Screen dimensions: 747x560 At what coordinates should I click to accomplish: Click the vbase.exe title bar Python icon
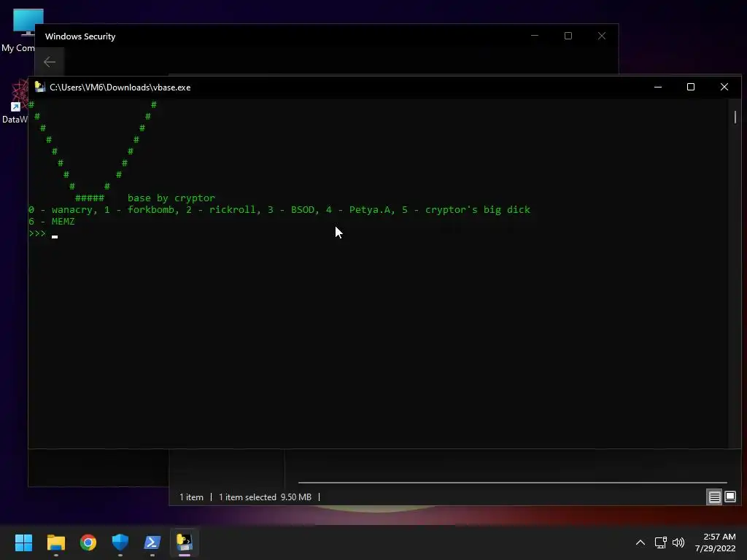click(40, 87)
